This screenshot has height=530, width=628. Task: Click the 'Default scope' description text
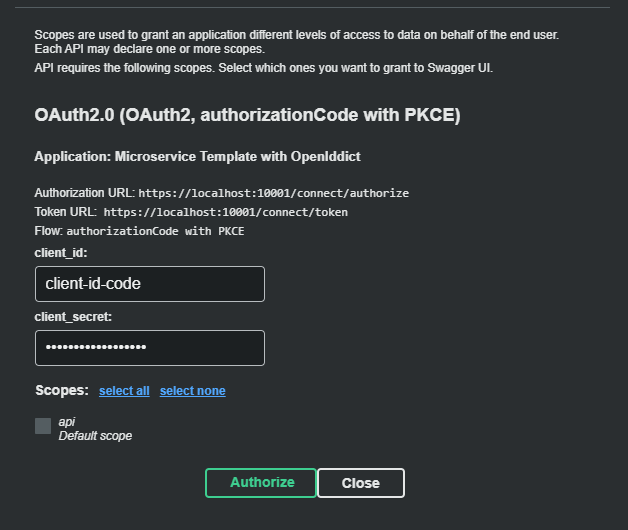click(x=95, y=436)
